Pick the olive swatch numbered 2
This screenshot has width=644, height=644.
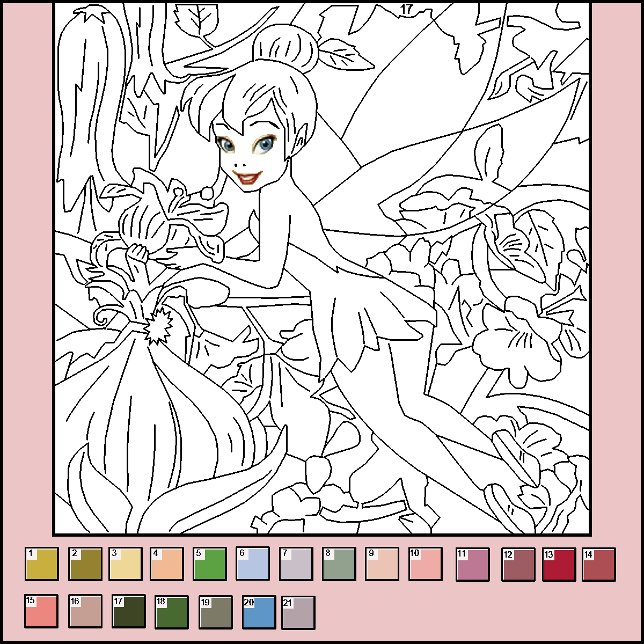pos(85,564)
